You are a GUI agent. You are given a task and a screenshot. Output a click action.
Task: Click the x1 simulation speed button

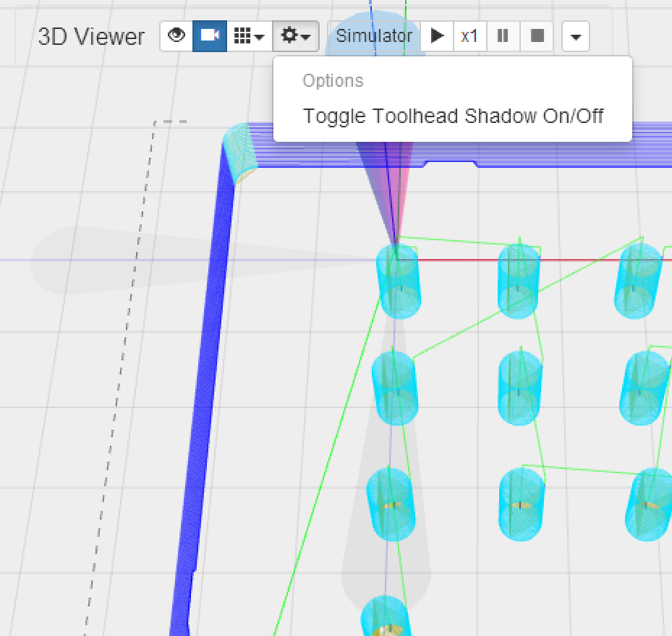point(469,35)
